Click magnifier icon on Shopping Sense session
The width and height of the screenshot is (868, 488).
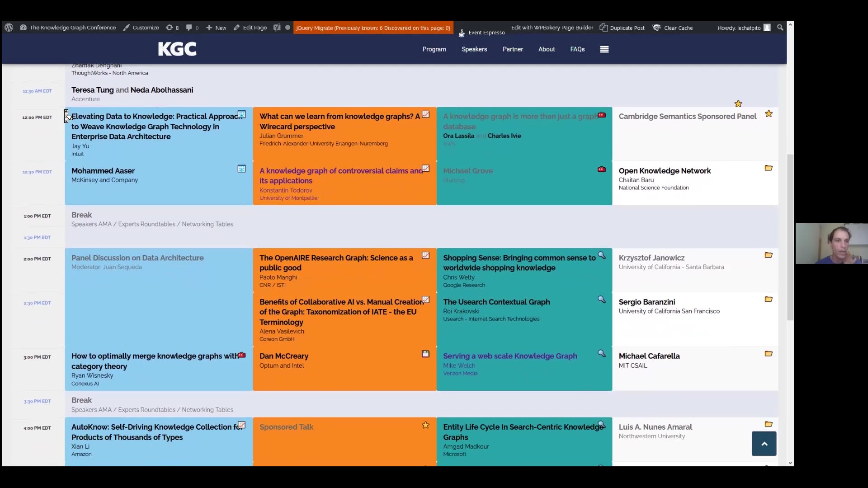coord(601,255)
